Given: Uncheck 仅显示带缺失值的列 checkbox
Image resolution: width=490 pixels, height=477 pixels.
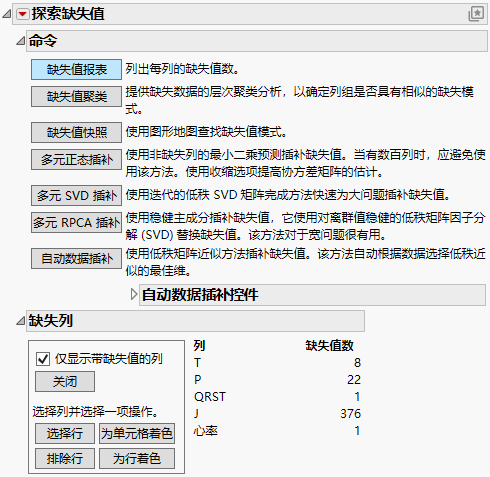Looking at the screenshot, I should pyautogui.click(x=43, y=359).
